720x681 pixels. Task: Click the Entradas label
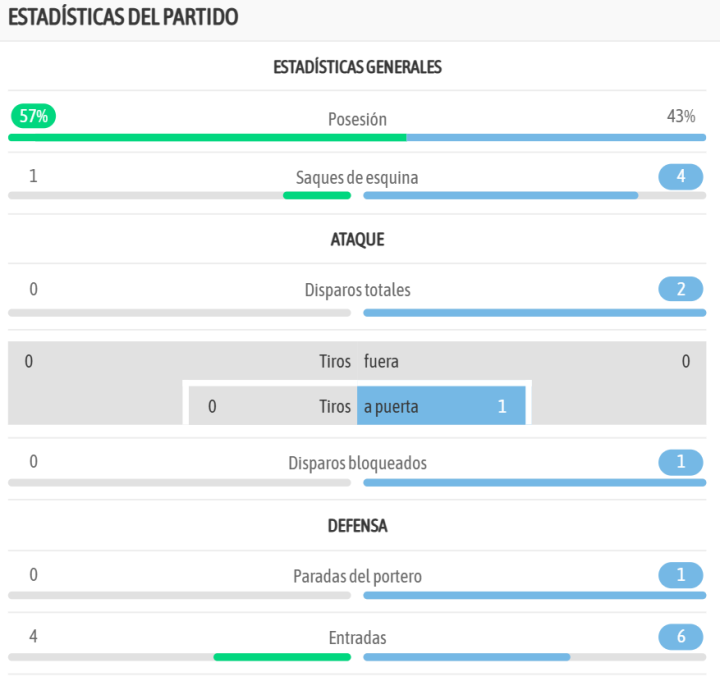coord(357,638)
